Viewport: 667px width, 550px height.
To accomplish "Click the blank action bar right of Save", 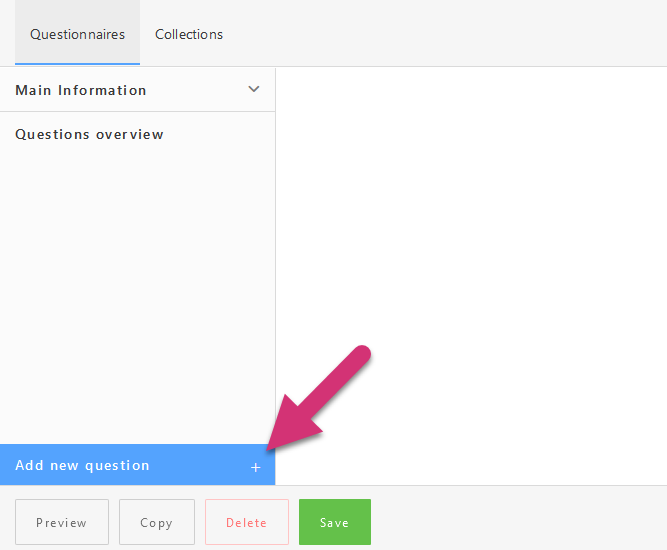I will 520,520.
